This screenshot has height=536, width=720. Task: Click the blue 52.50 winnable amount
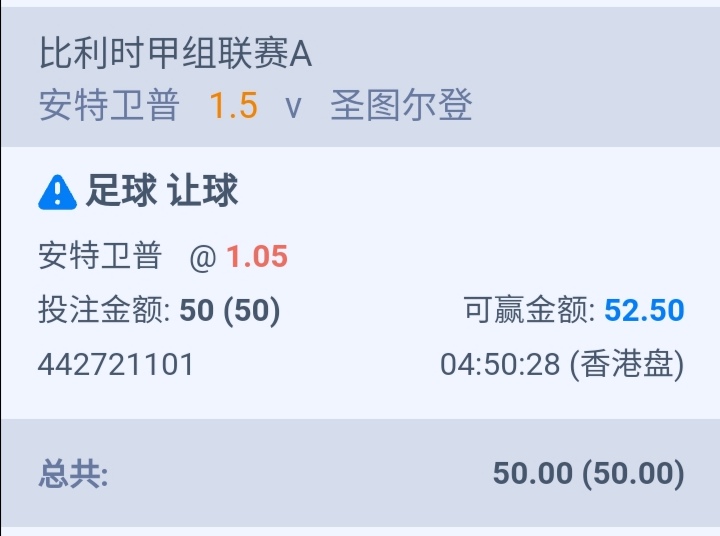point(644,311)
